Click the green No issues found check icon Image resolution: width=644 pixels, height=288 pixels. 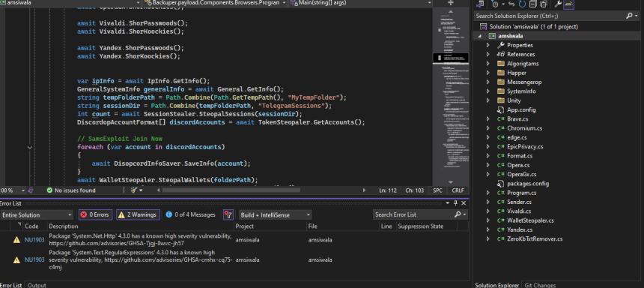tap(49, 190)
